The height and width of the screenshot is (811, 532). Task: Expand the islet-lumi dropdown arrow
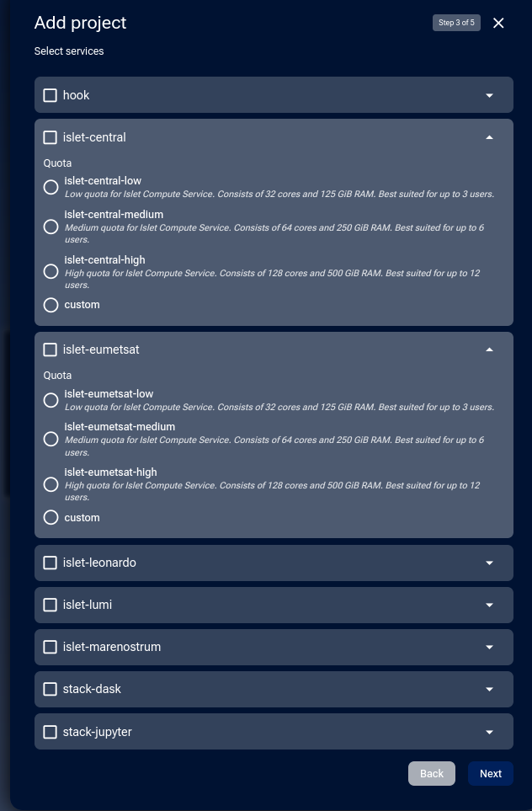pos(489,605)
